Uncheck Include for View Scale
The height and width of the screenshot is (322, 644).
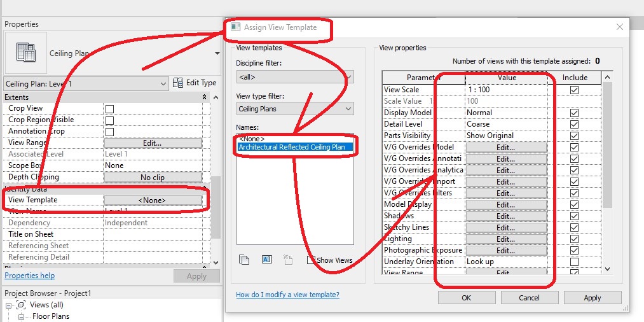[574, 90]
